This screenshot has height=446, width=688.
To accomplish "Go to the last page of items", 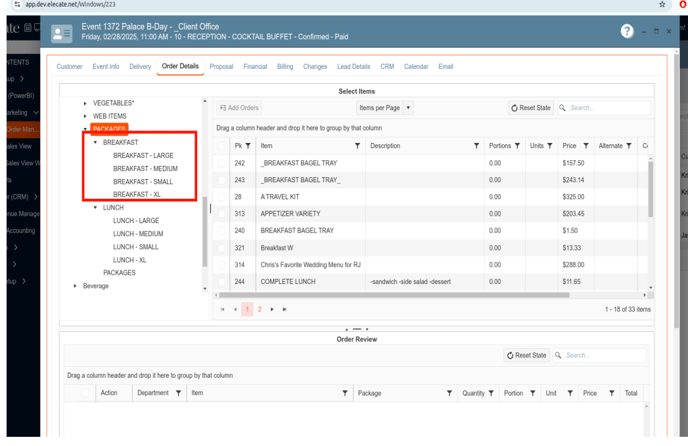I will coord(284,310).
